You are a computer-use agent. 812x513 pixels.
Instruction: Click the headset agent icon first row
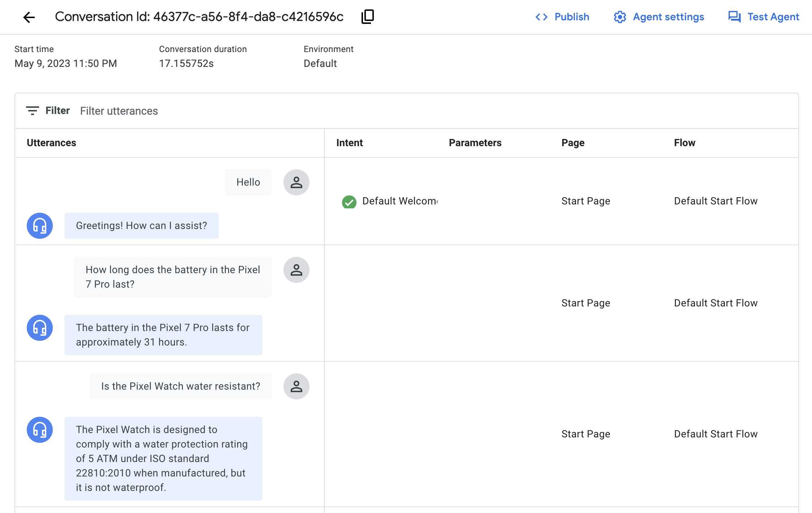tap(39, 225)
